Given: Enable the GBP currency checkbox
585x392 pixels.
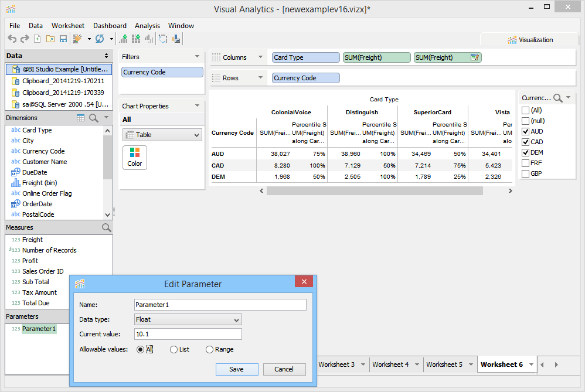Looking at the screenshot, I should pos(525,174).
